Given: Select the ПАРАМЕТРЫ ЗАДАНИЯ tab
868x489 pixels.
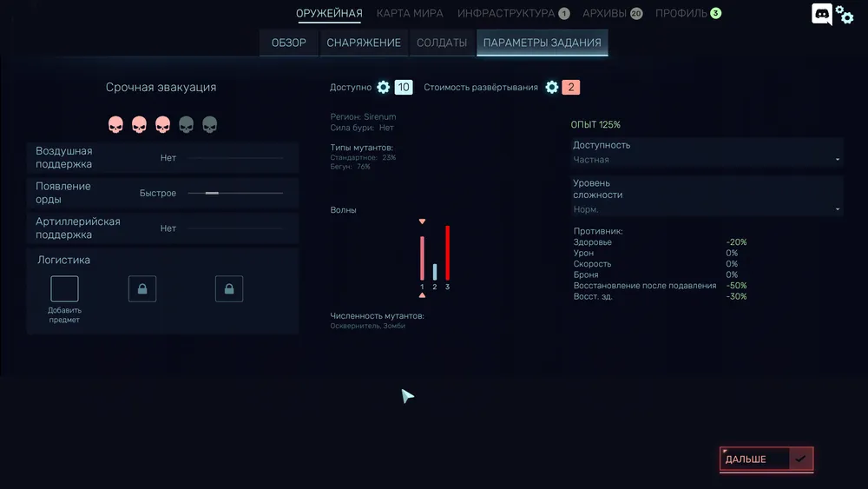Looking at the screenshot, I should (542, 43).
